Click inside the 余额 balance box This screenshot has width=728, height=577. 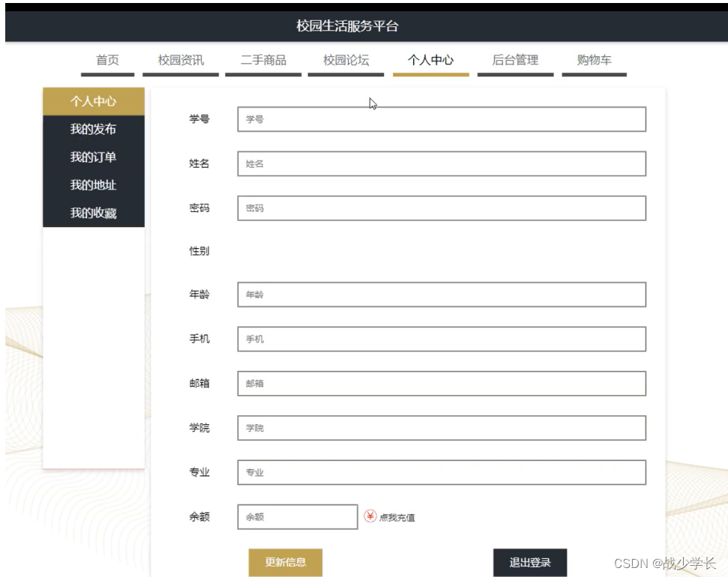[296, 516]
